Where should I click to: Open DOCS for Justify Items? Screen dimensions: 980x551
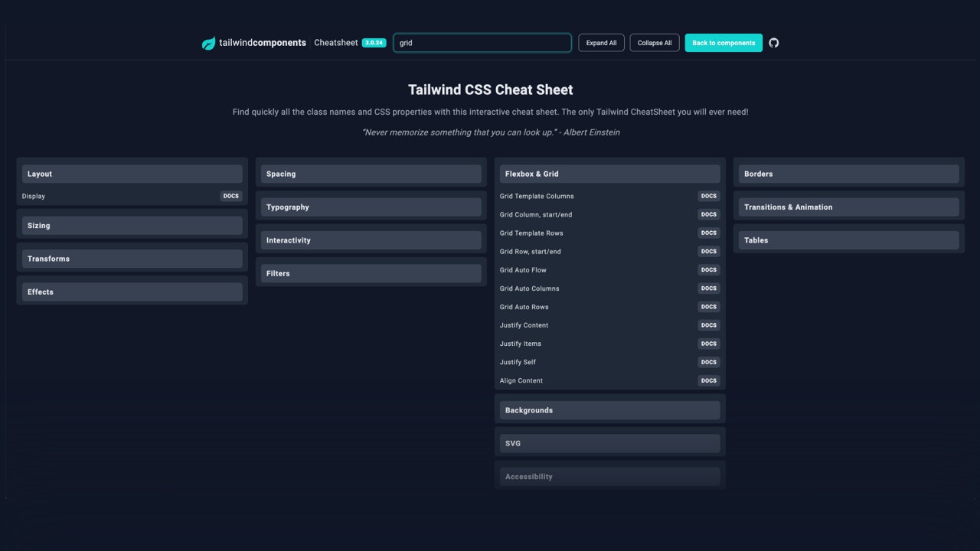[709, 344]
